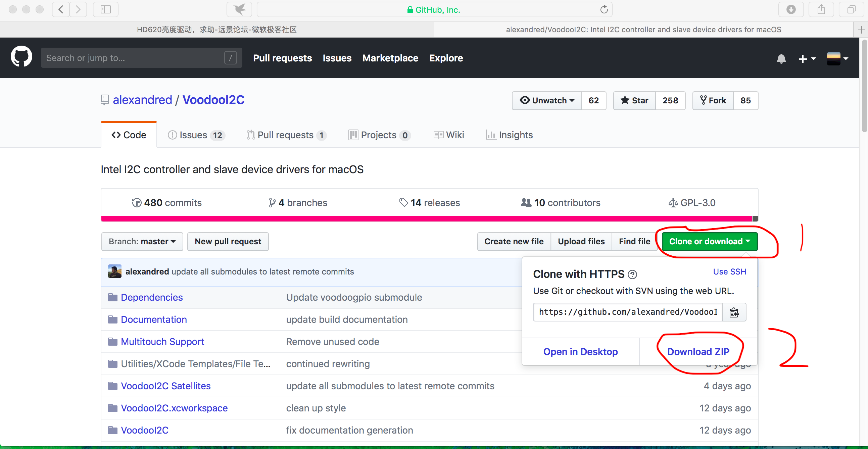The height and width of the screenshot is (449, 868).
Task: Open the VoodooI2C.xcworkspace folder
Action: pos(174,408)
